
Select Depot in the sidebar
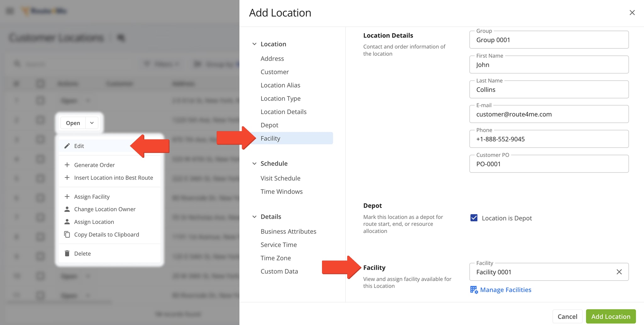click(269, 125)
